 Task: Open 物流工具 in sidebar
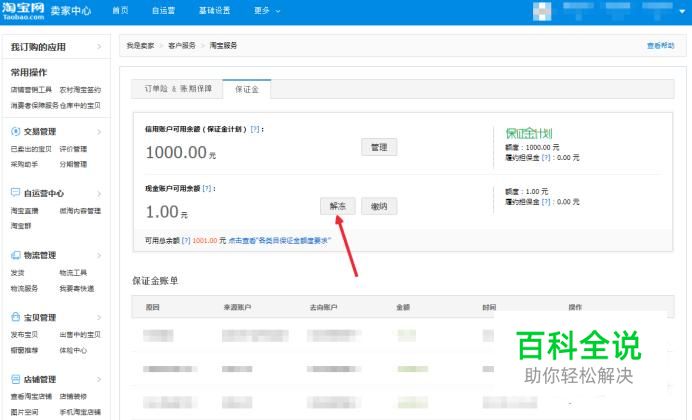73,273
